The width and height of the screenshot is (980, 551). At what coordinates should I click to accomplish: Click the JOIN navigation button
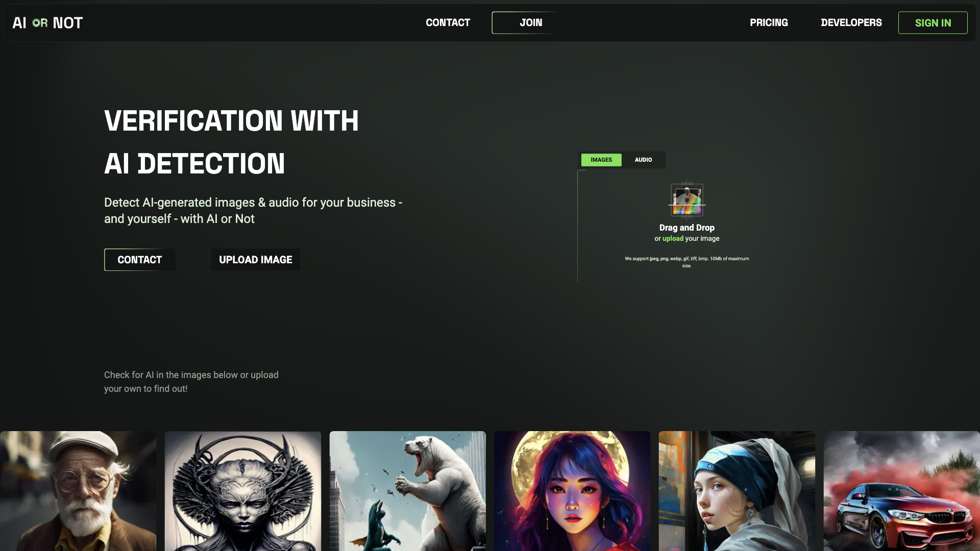click(x=530, y=22)
